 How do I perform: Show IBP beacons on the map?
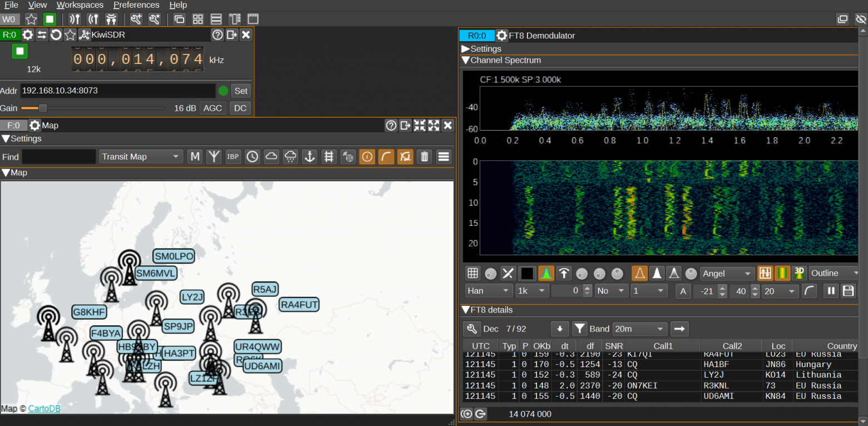(233, 156)
